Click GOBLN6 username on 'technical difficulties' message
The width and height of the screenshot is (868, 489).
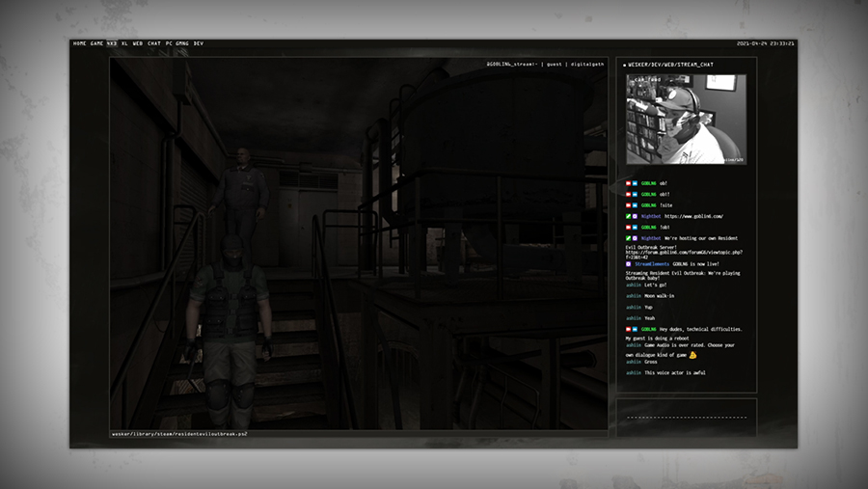point(648,330)
